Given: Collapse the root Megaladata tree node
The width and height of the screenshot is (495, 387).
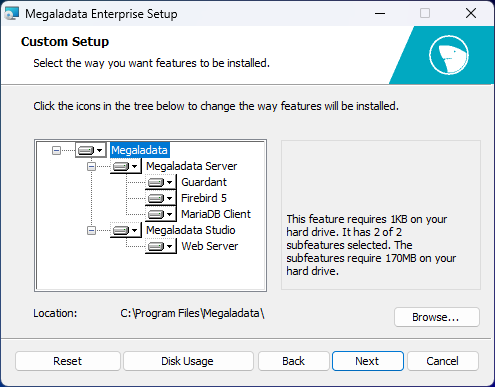Looking at the screenshot, I should coord(56,150).
